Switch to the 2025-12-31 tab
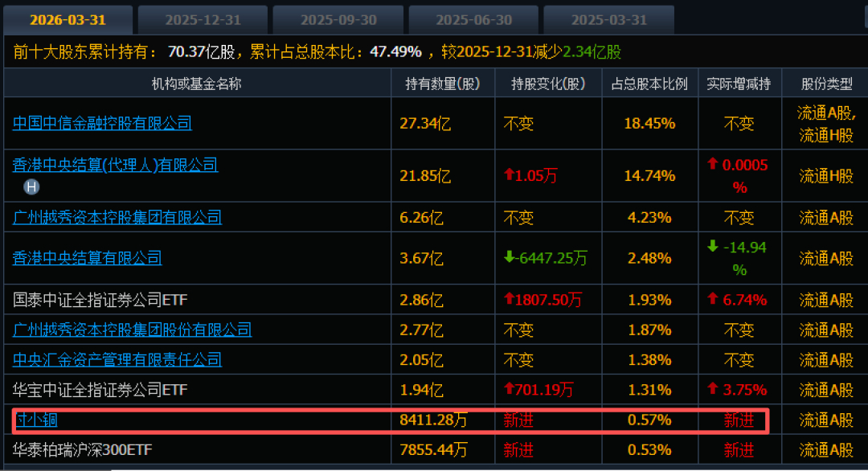The height and width of the screenshot is (471, 868). click(x=203, y=20)
